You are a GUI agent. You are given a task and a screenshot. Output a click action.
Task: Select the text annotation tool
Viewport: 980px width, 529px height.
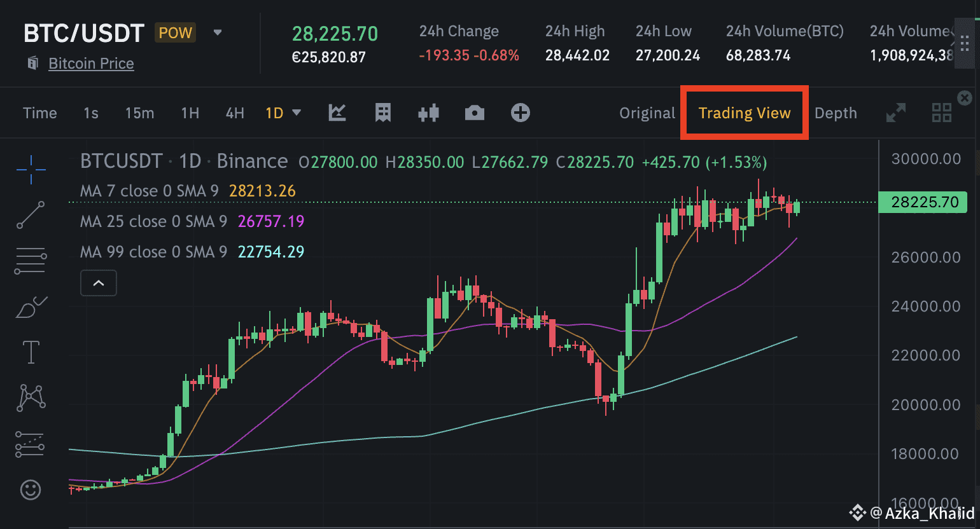pyautogui.click(x=31, y=352)
